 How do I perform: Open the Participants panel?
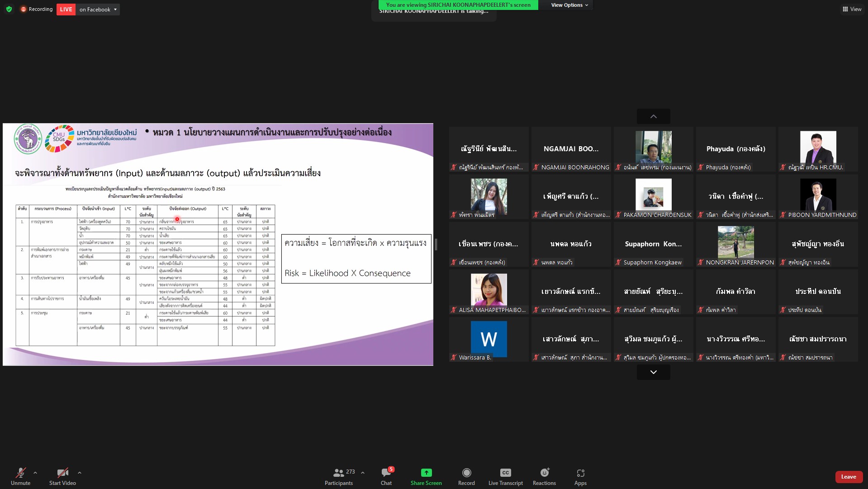point(339,477)
